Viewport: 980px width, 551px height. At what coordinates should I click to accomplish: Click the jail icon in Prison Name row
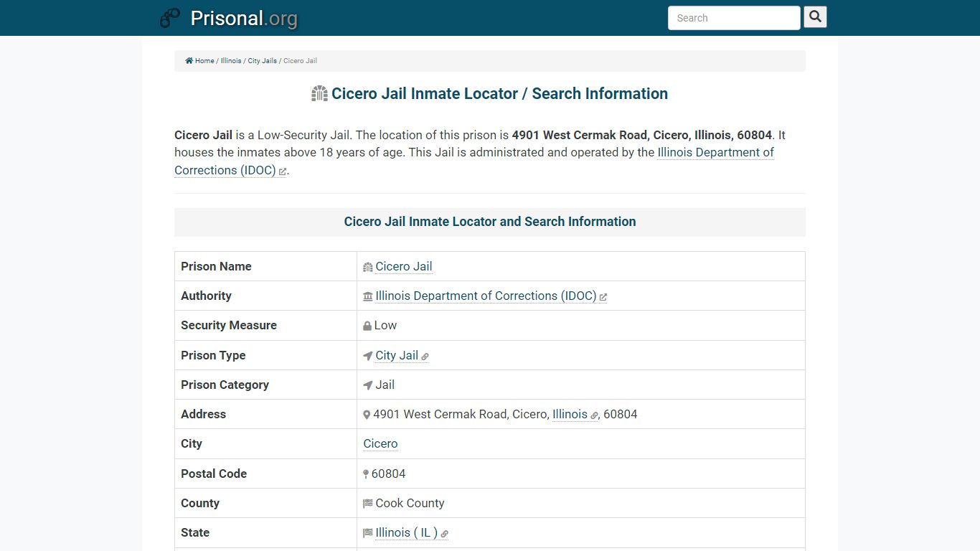368,267
